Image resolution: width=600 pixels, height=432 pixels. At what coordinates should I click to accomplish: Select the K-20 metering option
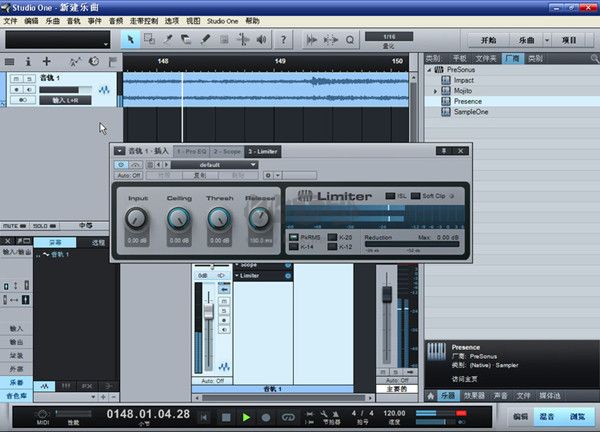[334, 236]
